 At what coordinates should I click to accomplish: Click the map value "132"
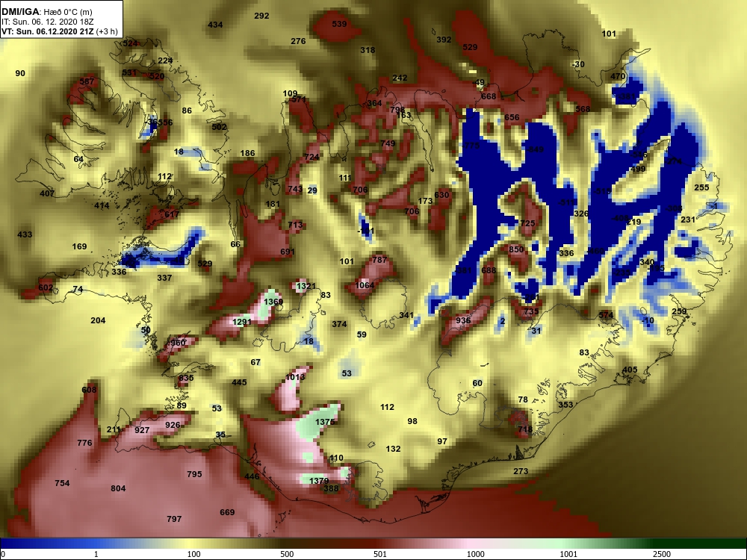(393, 449)
